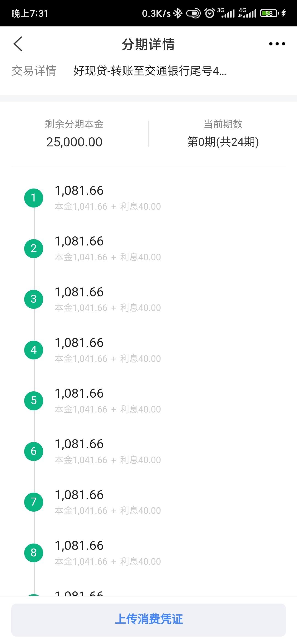The width and height of the screenshot is (297, 644).
Task: Open the three-dot more options menu
Action: 277,44
